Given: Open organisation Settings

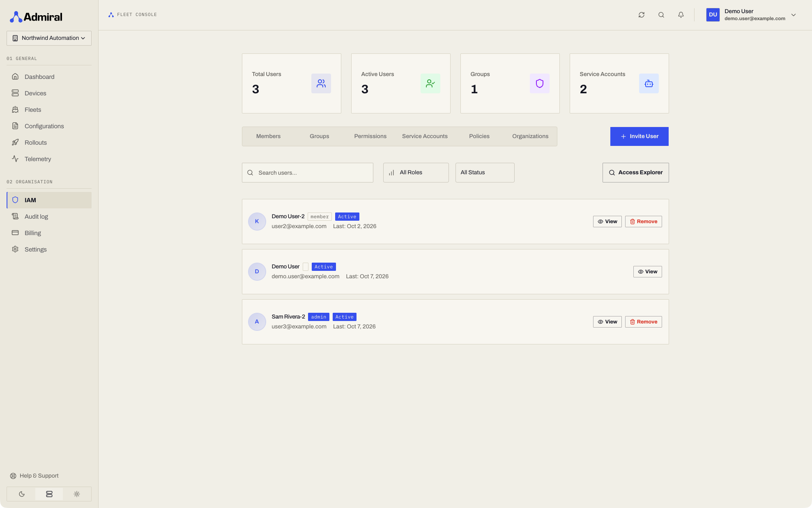Looking at the screenshot, I should (49, 249).
